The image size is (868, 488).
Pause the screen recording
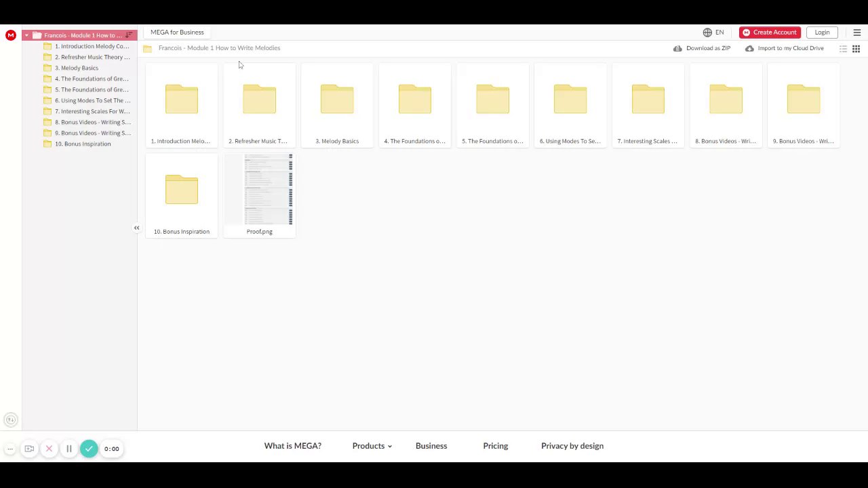[x=68, y=449]
